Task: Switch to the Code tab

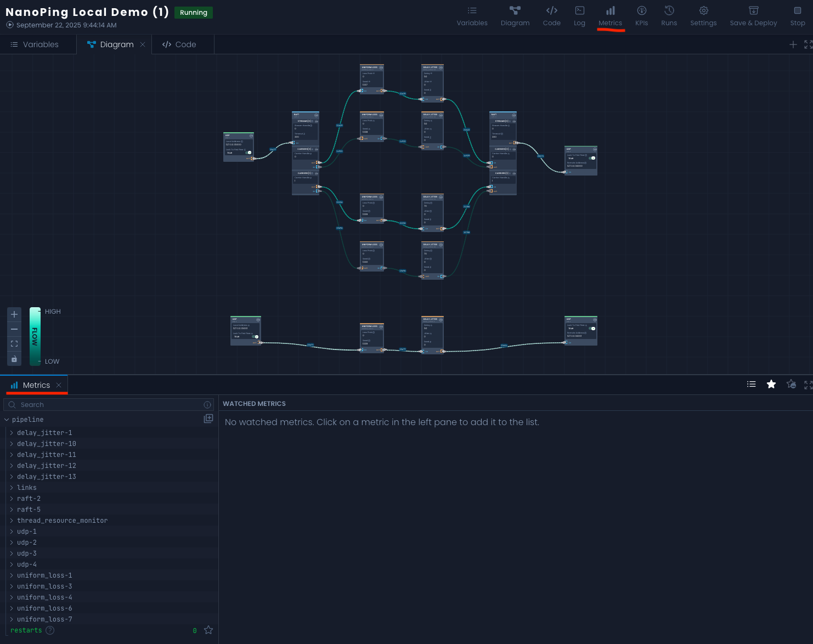Action: pyautogui.click(x=183, y=44)
